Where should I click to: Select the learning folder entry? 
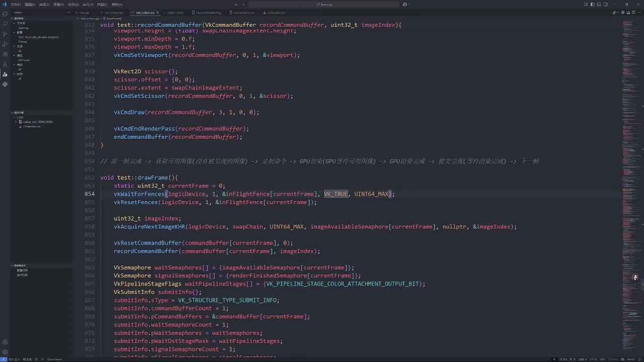[x=23, y=28]
